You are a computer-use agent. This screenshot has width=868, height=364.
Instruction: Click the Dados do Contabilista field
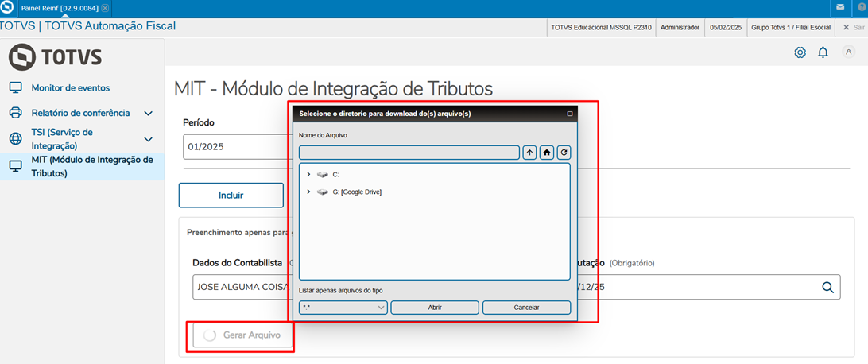coord(242,287)
